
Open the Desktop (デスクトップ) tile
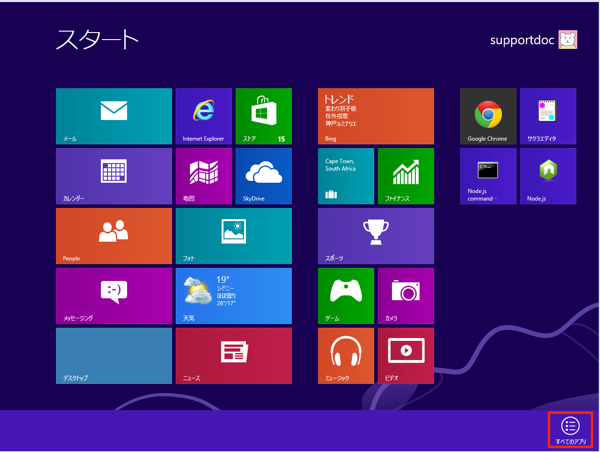point(114,356)
